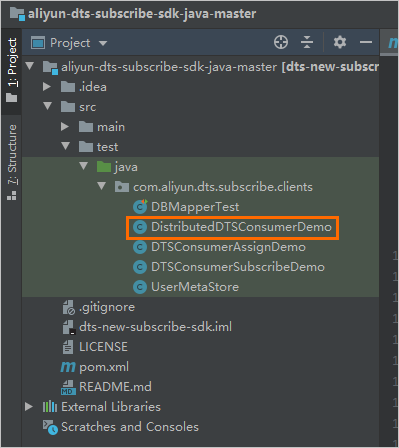Click the package icon of com.aliyun.dts.subscribe.clients
399x448 pixels.
tap(122, 187)
